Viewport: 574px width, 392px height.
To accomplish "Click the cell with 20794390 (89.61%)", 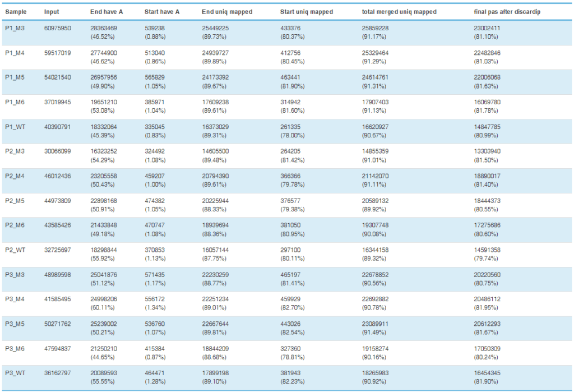I will (224, 180).
